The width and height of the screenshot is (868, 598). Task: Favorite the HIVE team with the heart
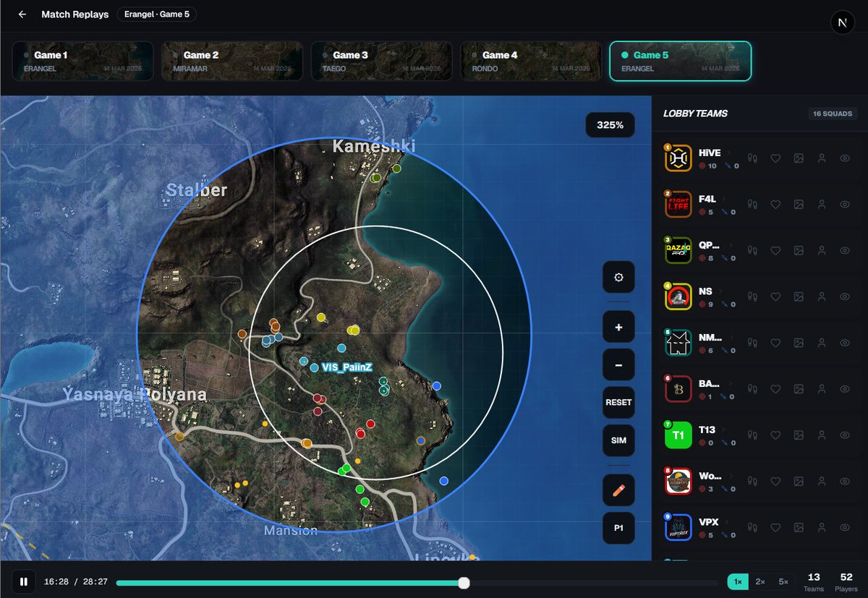775,158
